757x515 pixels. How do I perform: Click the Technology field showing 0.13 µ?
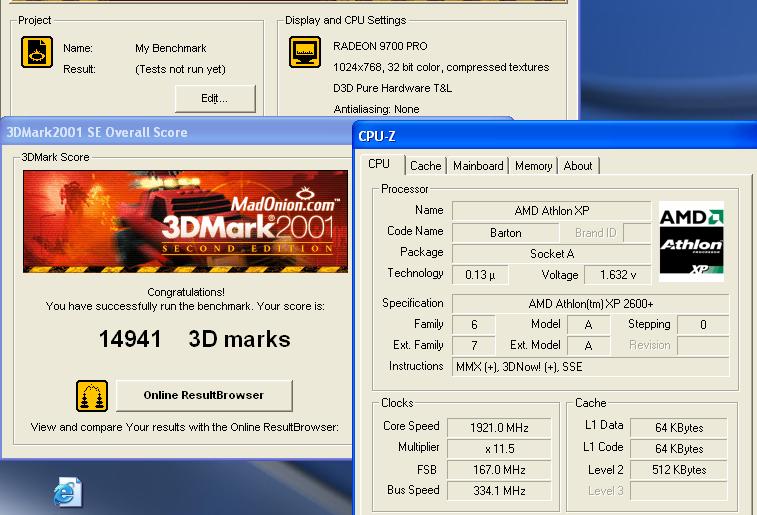pyautogui.click(x=480, y=275)
